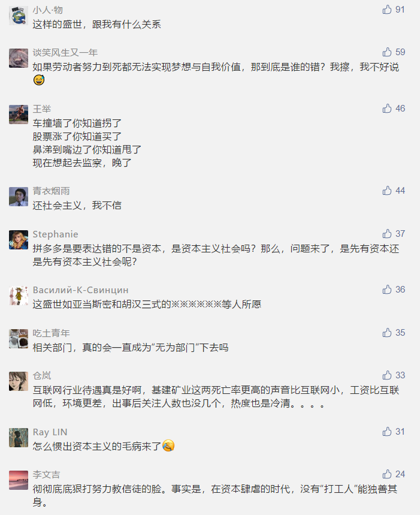Screen dimensions: 420x515
Task: Thumbs-up 李文吉's comment
Action: pos(387,474)
